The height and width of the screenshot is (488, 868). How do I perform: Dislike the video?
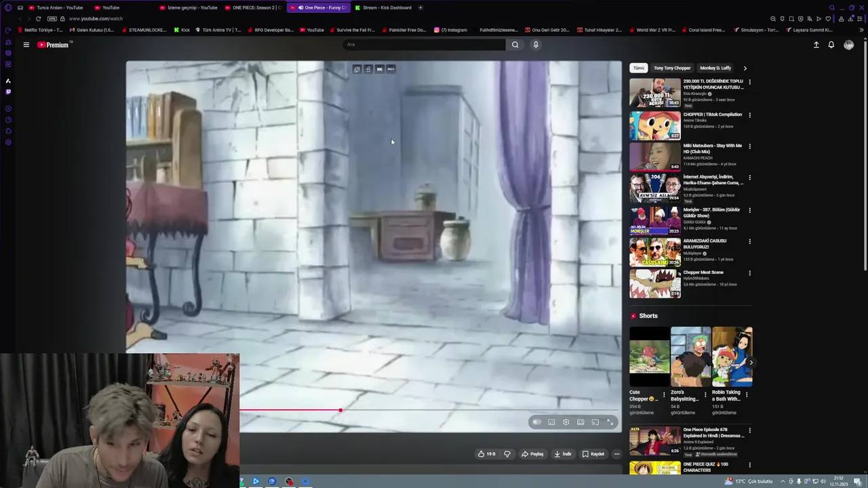pyautogui.click(x=507, y=454)
